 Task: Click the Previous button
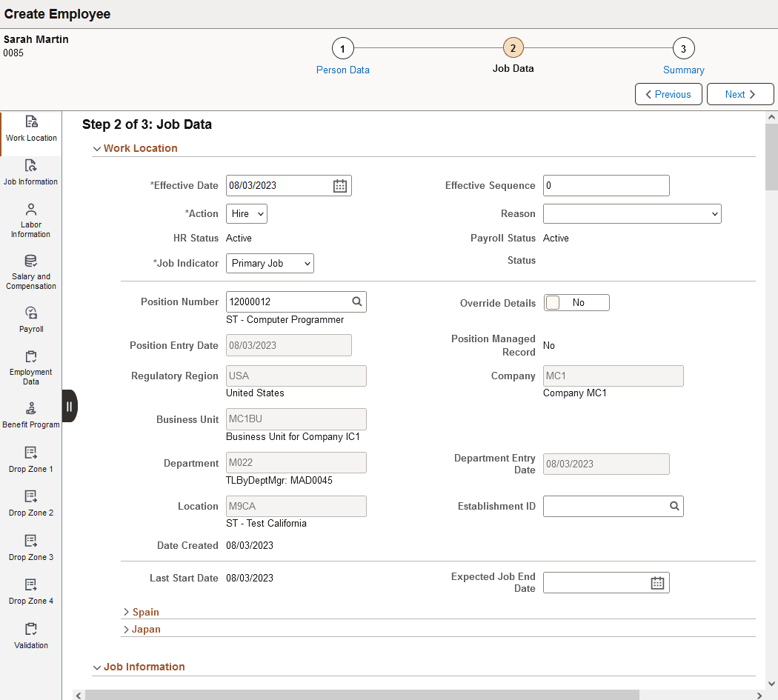click(x=668, y=94)
